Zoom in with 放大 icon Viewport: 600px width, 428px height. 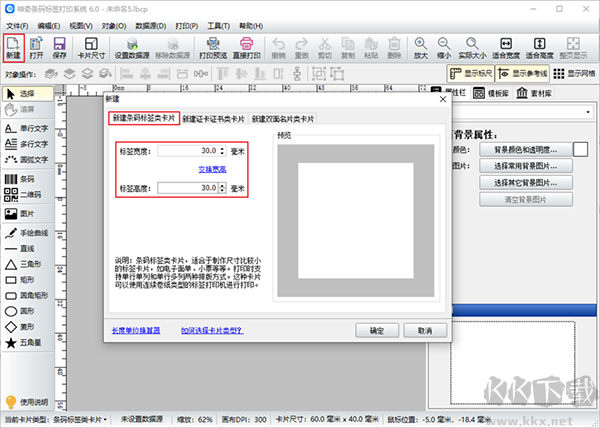pyautogui.click(x=421, y=48)
